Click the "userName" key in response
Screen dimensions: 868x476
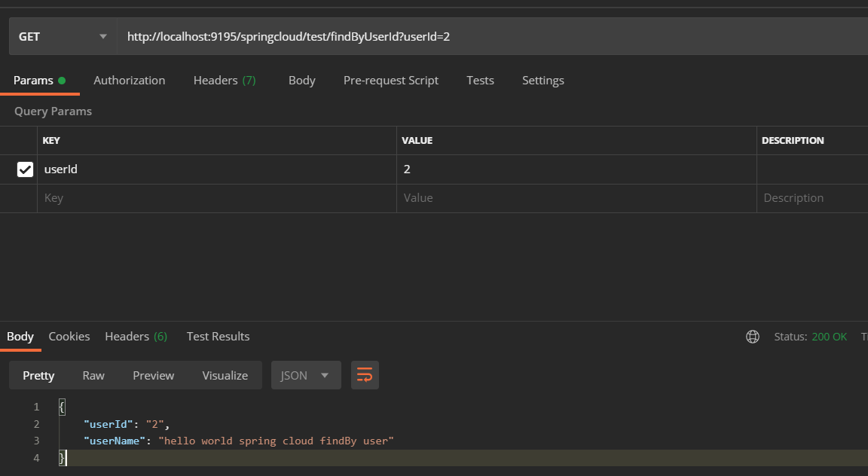click(x=115, y=441)
